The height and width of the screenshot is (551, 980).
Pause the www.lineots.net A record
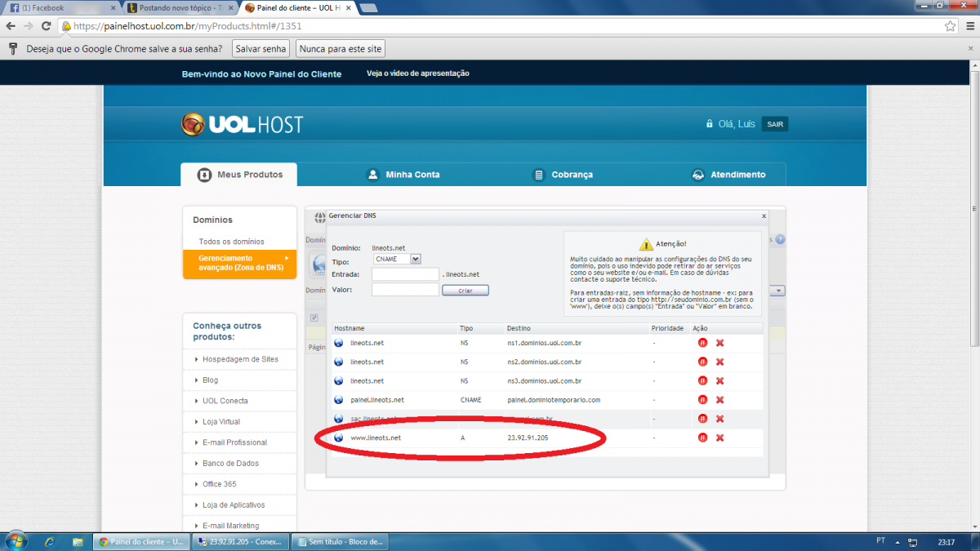pos(702,438)
